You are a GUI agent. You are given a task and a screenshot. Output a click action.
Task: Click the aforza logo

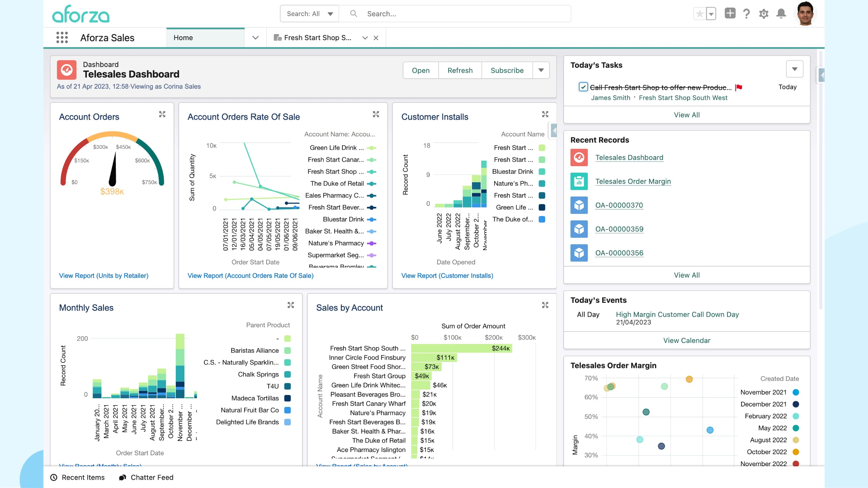pos(81,14)
